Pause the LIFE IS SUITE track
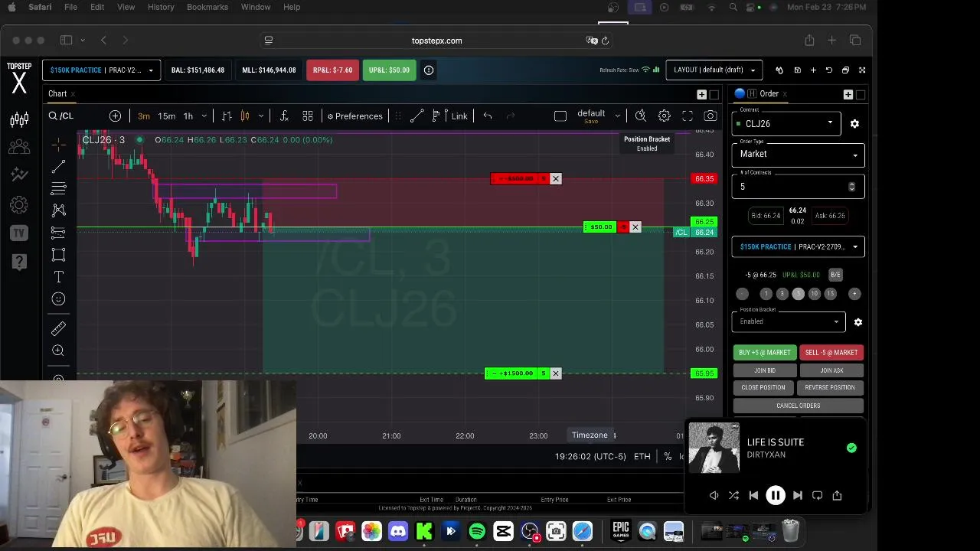The image size is (980, 551). (775, 495)
